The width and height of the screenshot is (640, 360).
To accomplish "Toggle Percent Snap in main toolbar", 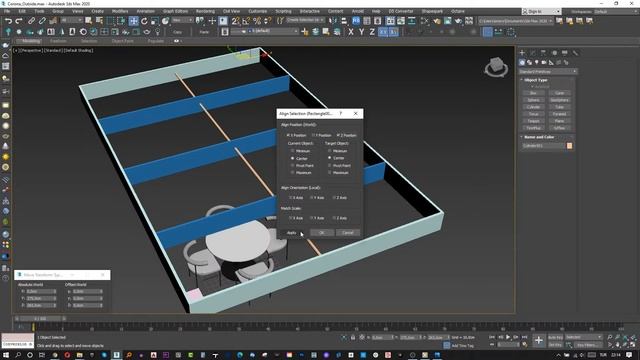I will tap(257, 21).
